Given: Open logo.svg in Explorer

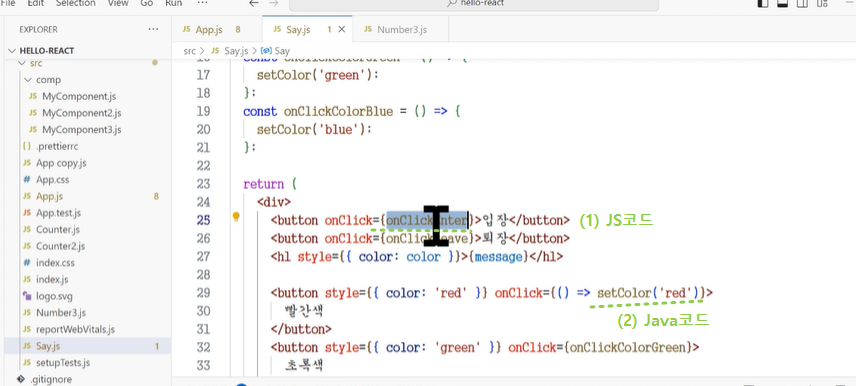Looking at the screenshot, I should (54, 296).
